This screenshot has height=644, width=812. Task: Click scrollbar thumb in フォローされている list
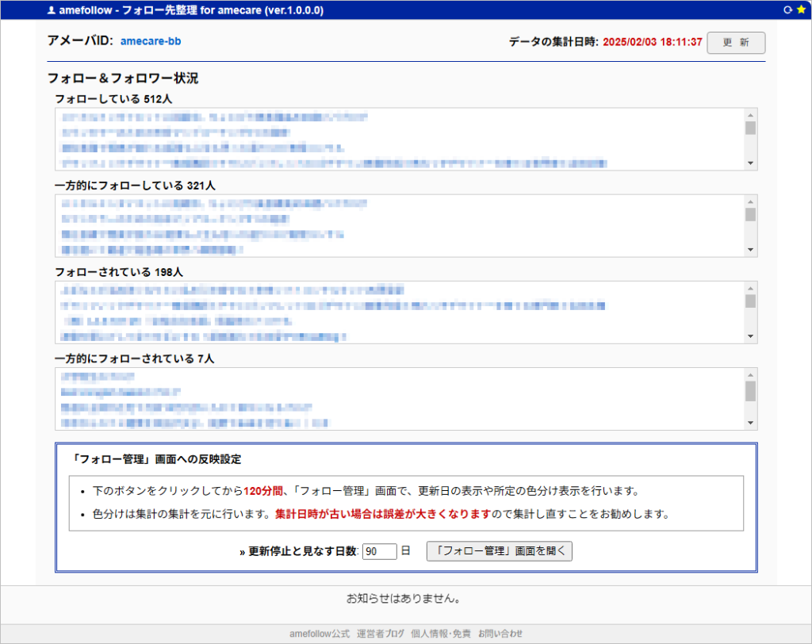pos(750,301)
